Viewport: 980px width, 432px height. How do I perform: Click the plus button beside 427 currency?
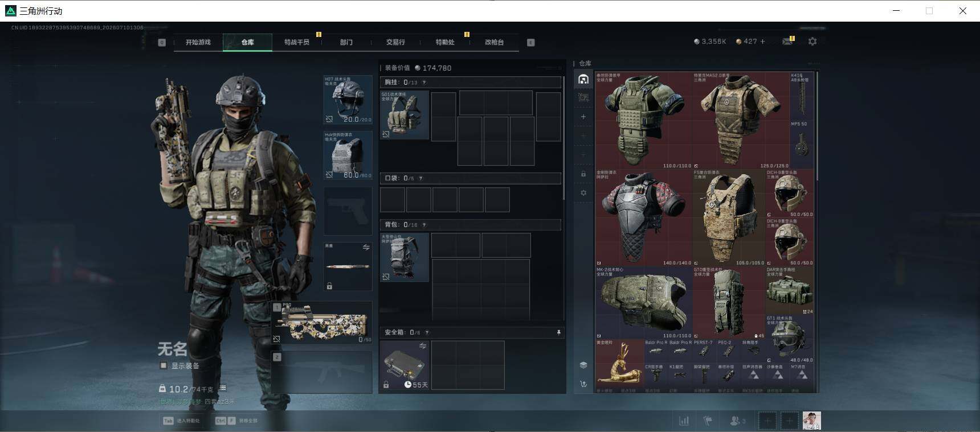pyautogui.click(x=763, y=42)
